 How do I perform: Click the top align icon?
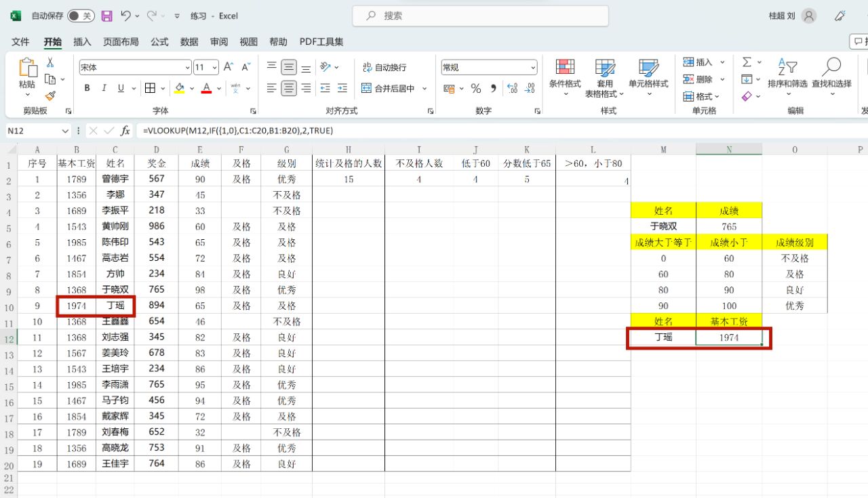tap(271, 67)
